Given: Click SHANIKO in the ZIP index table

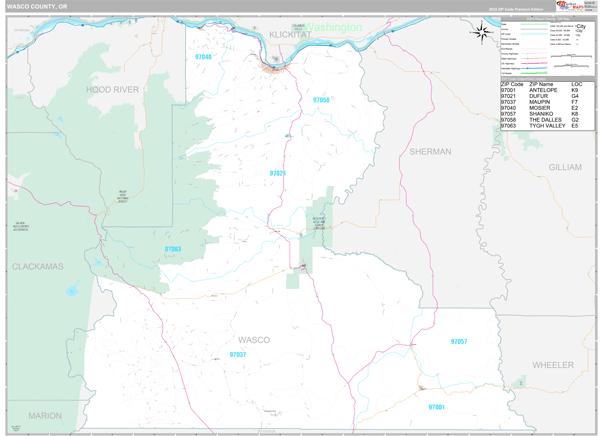Looking at the screenshot, I should coord(541,114).
